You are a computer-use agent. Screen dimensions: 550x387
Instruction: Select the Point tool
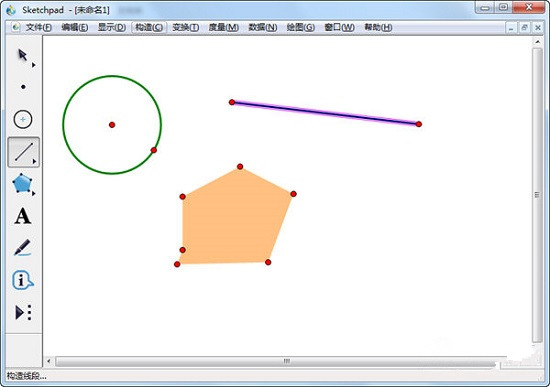(x=23, y=87)
